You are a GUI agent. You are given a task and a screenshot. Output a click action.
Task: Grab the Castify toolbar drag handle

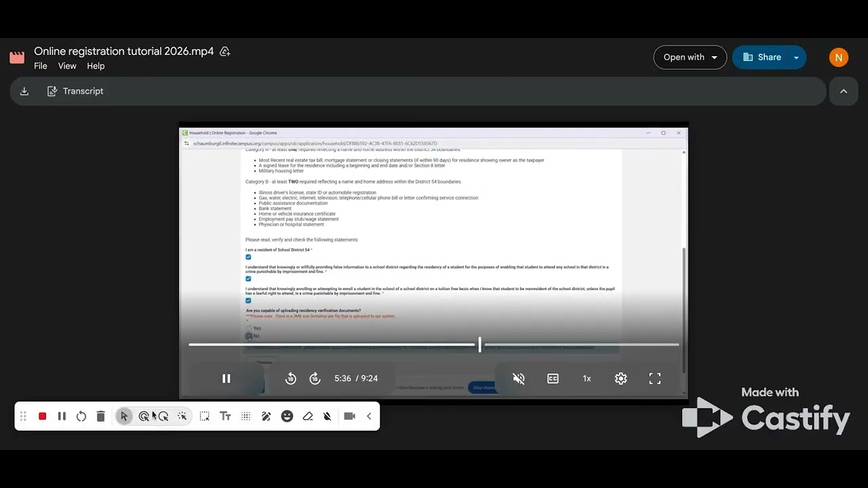tap(23, 416)
